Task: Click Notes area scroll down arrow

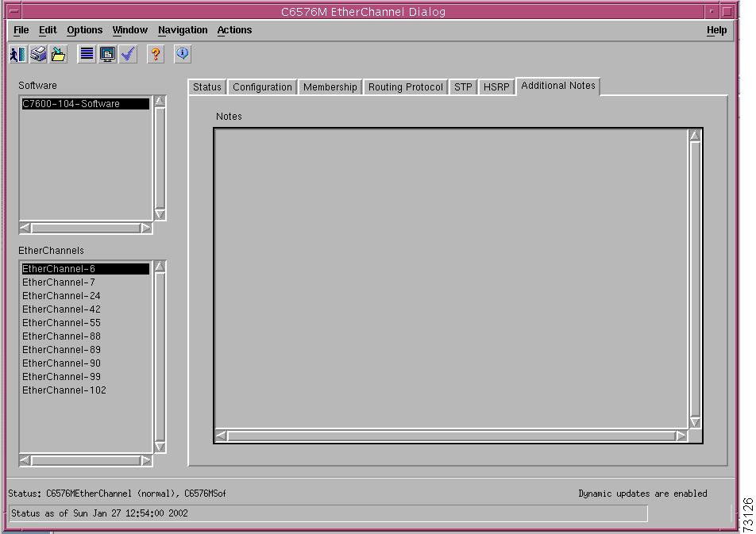Action: click(695, 421)
